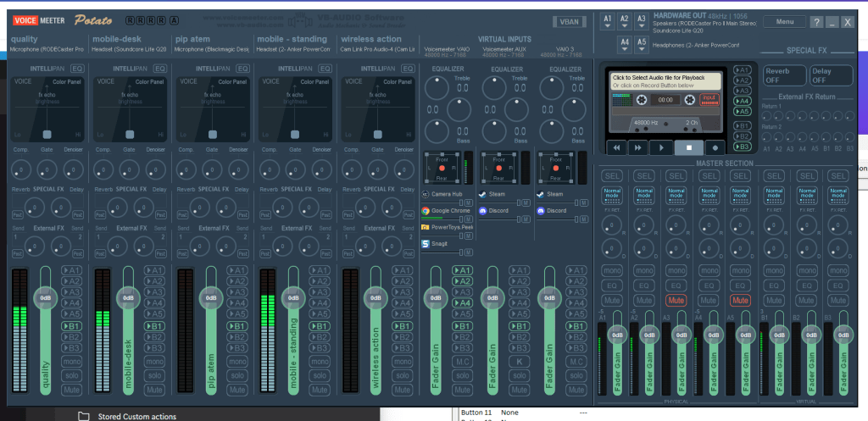The height and width of the screenshot is (421, 868).
Task: Click Steam icon under VAIO 3
Action: [x=540, y=194]
